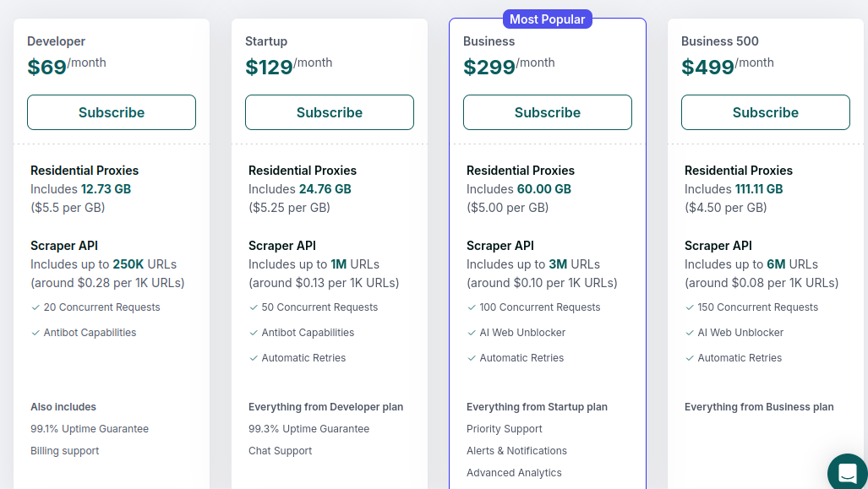The height and width of the screenshot is (489, 868).
Task: Subscribe to the Startup $129 plan
Action: [x=330, y=112]
